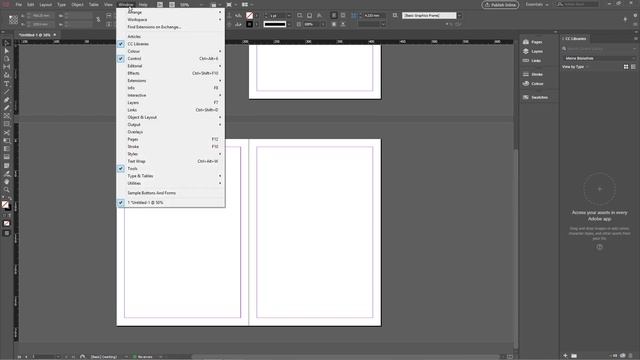Image resolution: width=640 pixels, height=360 pixels.
Task: Click stroke swatch in control bar
Action: click(249, 24)
